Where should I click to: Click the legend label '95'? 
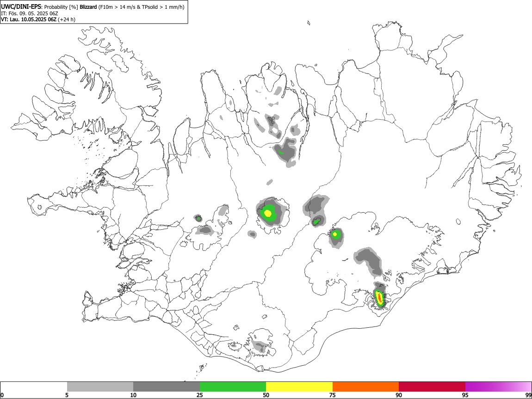[x=465, y=395]
